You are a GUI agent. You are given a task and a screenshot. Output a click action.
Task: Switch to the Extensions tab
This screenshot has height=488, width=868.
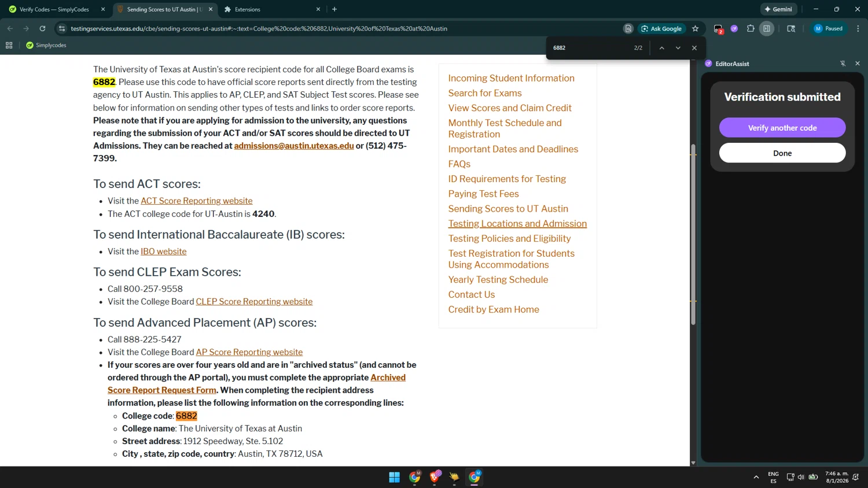(x=248, y=9)
